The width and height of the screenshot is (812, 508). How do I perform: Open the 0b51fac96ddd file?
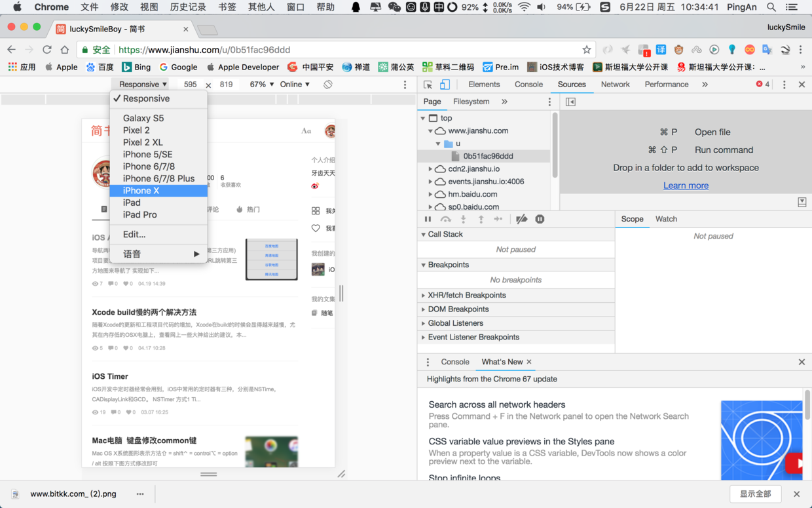(x=488, y=157)
